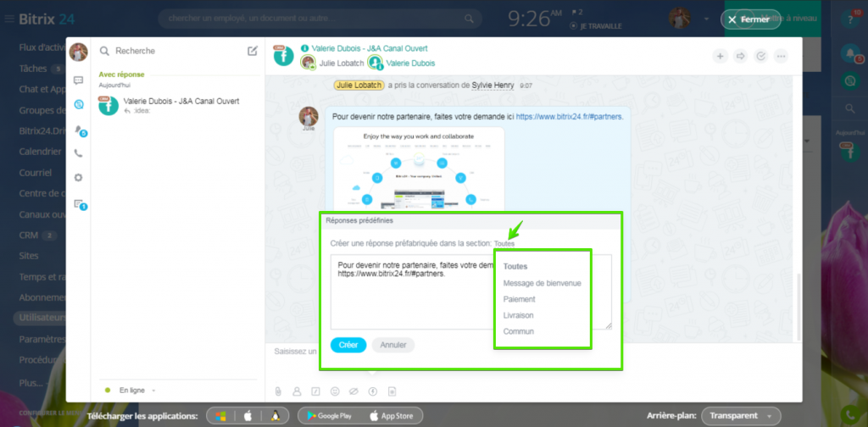Click the Créer button
This screenshot has height=427, width=868.
click(x=348, y=345)
